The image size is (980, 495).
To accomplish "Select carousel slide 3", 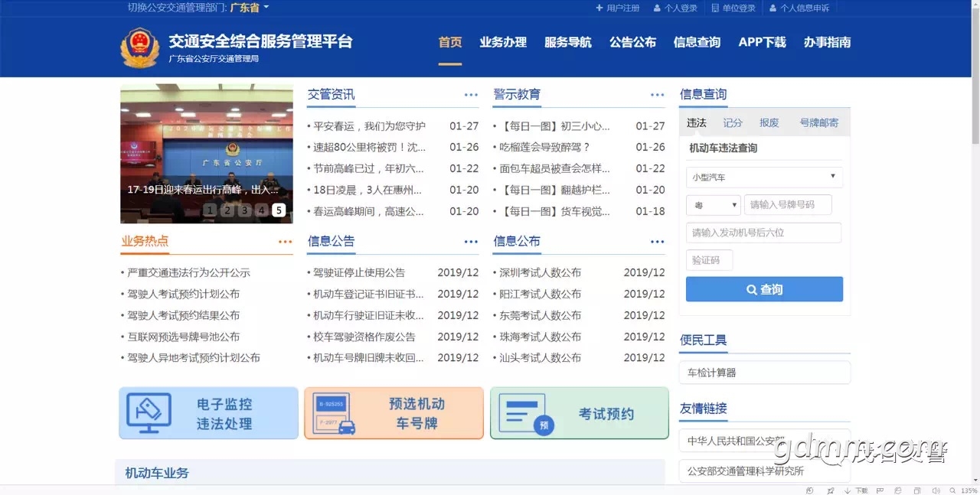I will [244, 210].
